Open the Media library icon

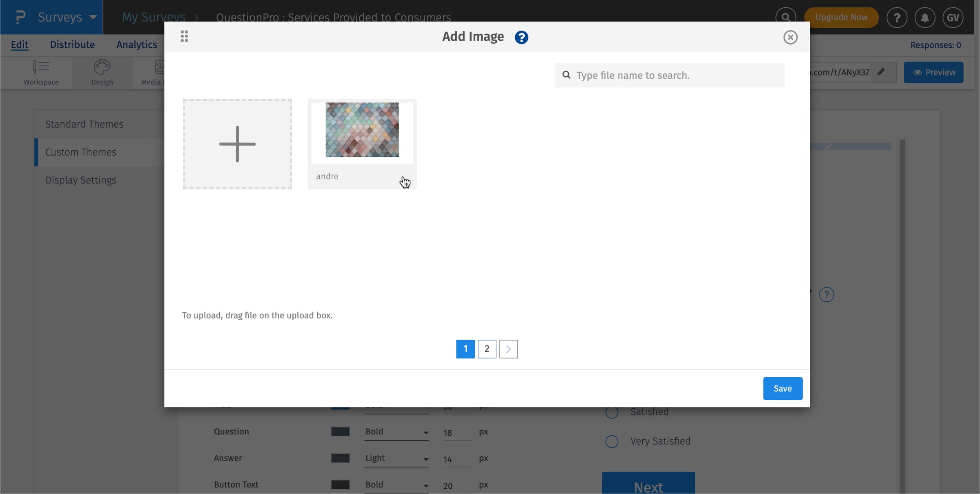(x=159, y=67)
